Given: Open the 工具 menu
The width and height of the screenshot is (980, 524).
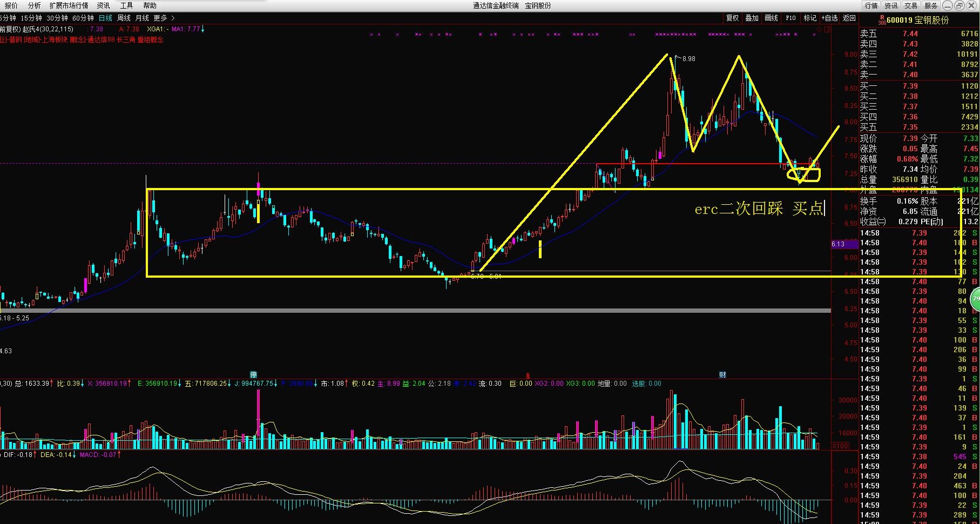Looking at the screenshot, I should point(126,5).
